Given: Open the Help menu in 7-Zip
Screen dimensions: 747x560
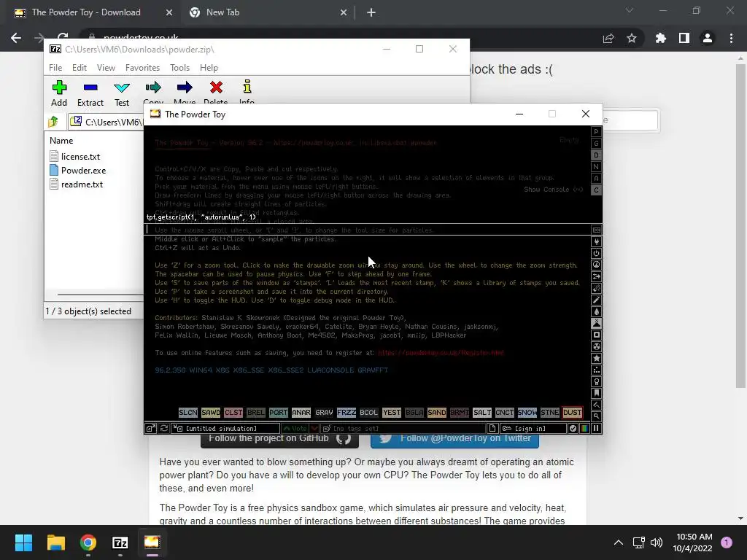Looking at the screenshot, I should [209, 68].
